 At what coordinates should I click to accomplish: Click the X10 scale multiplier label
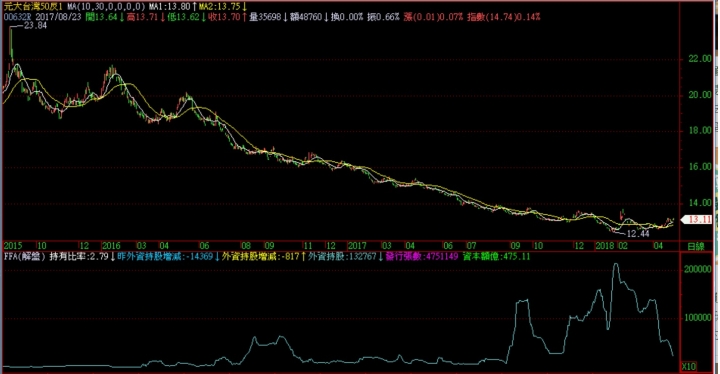click(689, 366)
